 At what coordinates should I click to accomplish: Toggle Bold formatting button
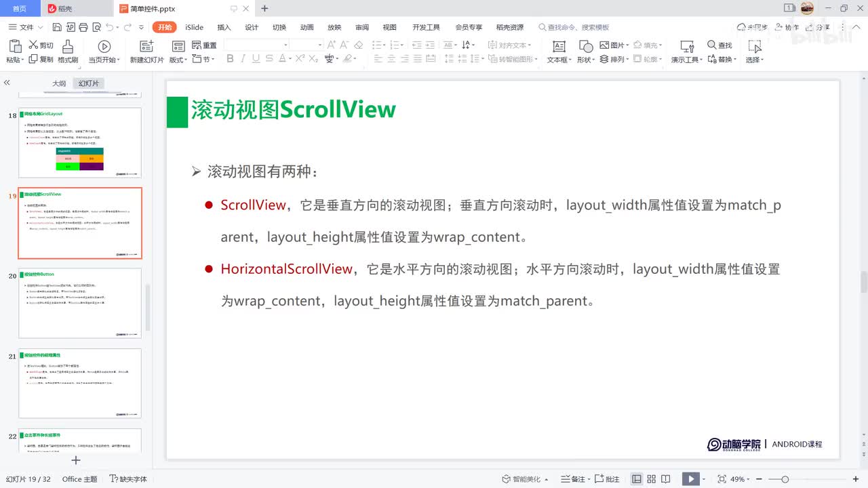coord(230,59)
